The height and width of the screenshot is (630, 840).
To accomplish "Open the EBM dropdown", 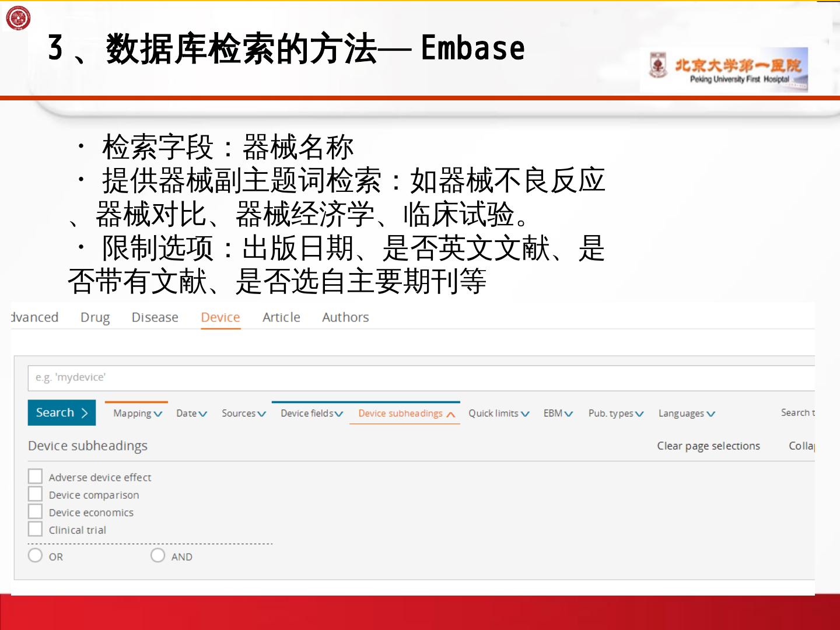I will 558,414.
